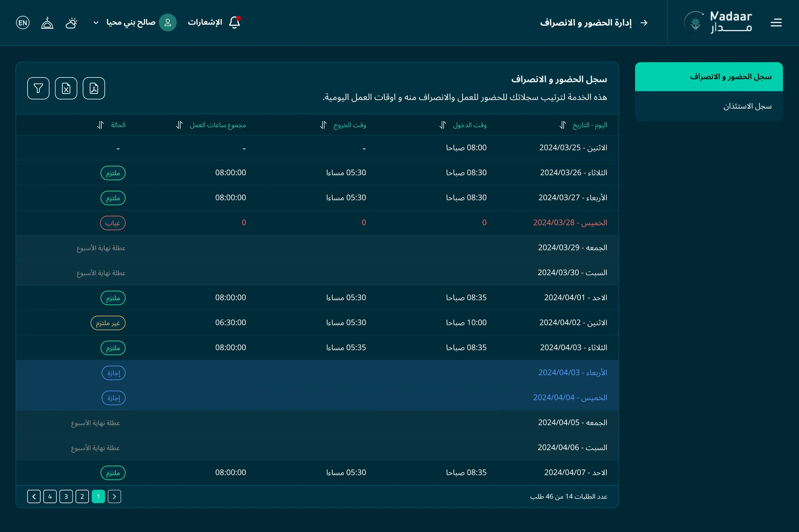The width and height of the screenshot is (799, 532).
Task: Click the الإشعارات notifications label
Action: pos(205,22)
